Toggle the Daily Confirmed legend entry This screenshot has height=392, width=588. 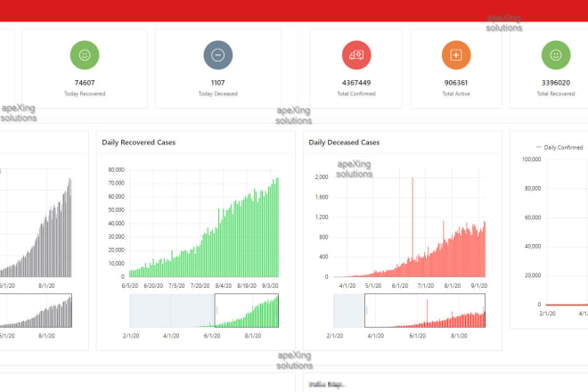pyautogui.click(x=559, y=147)
